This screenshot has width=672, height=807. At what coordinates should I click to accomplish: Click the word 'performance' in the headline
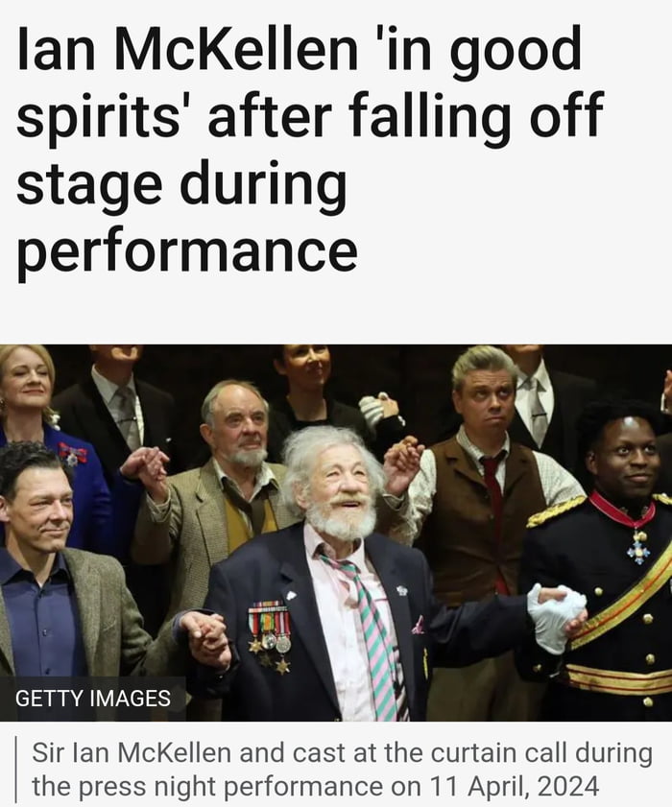click(187, 251)
